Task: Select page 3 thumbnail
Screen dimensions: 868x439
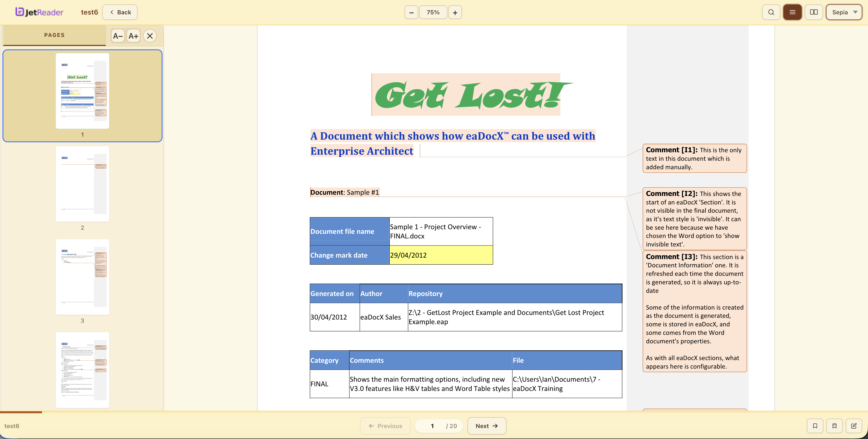Action: coord(82,277)
